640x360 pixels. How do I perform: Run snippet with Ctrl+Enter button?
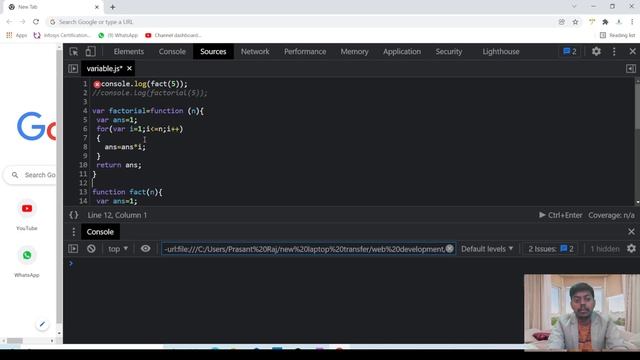pyautogui.click(x=560, y=215)
